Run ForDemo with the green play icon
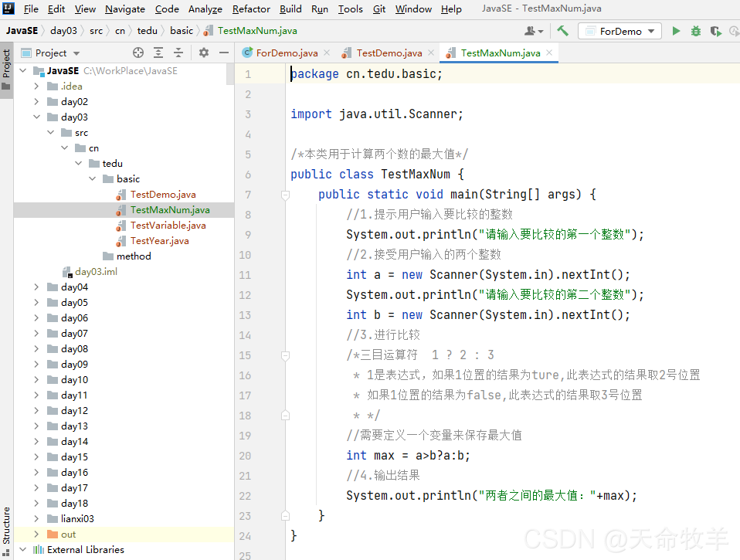 pos(676,31)
